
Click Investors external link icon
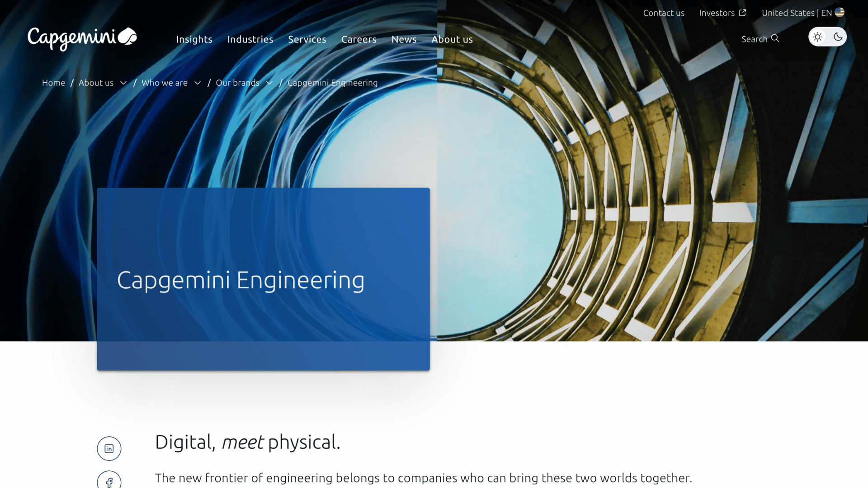point(742,13)
